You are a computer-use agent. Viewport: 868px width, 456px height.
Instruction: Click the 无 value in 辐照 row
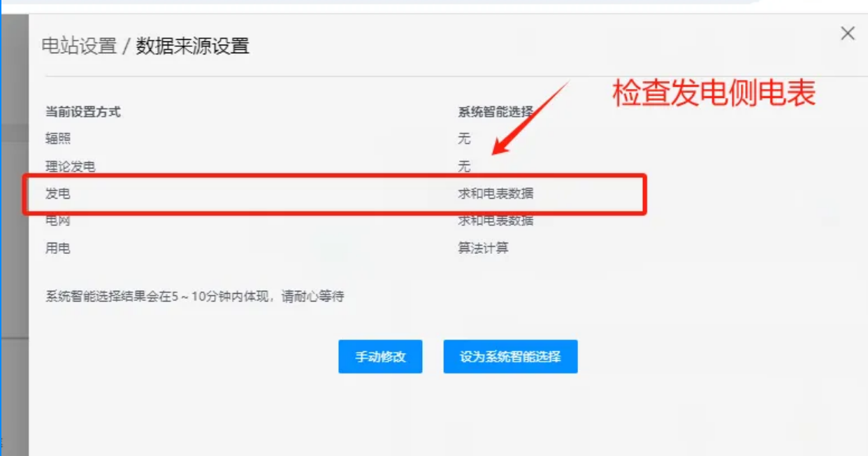point(464,139)
